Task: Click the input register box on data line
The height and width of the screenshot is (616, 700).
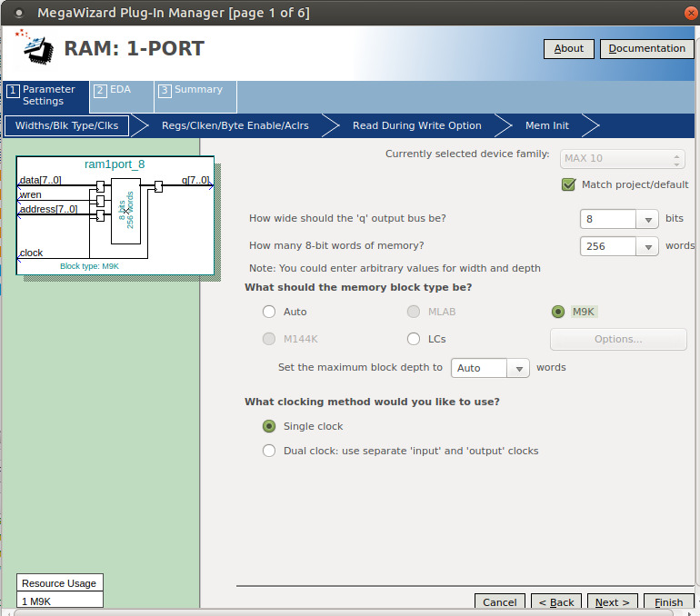Action: (x=100, y=186)
